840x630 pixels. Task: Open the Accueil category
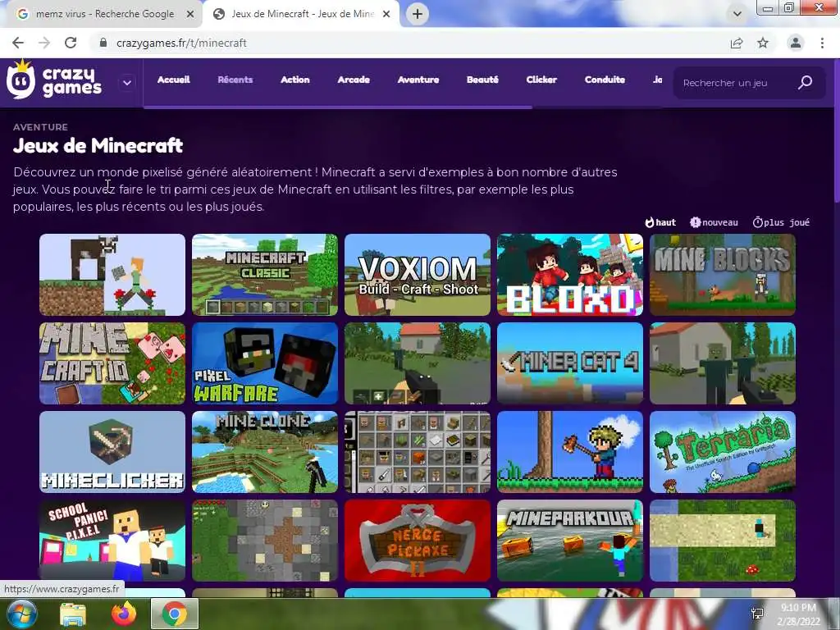pyautogui.click(x=174, y=80)
